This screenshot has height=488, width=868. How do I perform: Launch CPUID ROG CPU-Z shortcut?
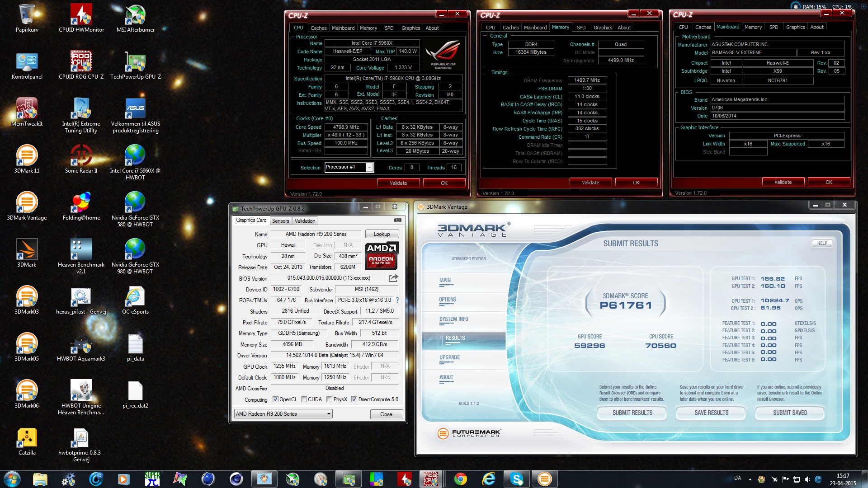(81, 66)
